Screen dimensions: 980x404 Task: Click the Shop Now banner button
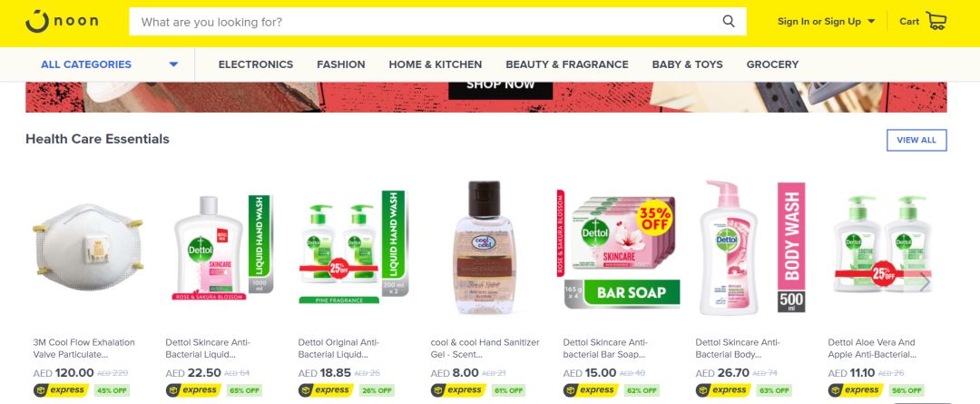tap(501, 87)
